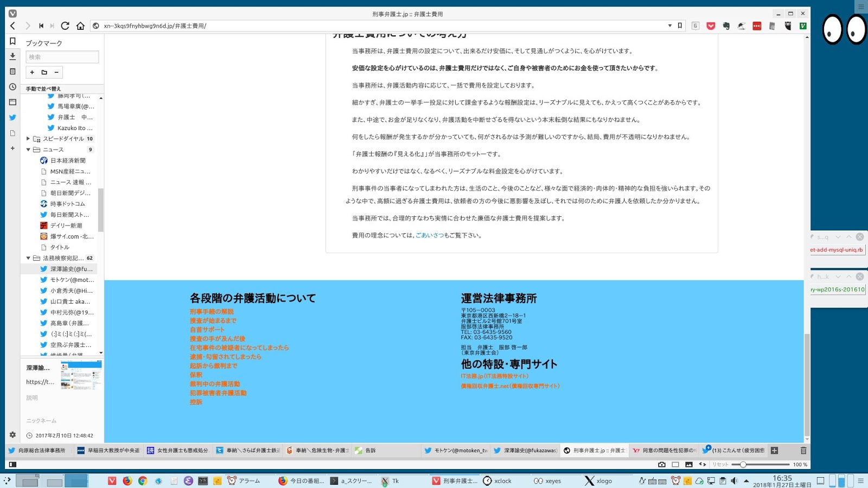Collapse the 法務検察宛記 bookmark folder

tap(28, 258)
